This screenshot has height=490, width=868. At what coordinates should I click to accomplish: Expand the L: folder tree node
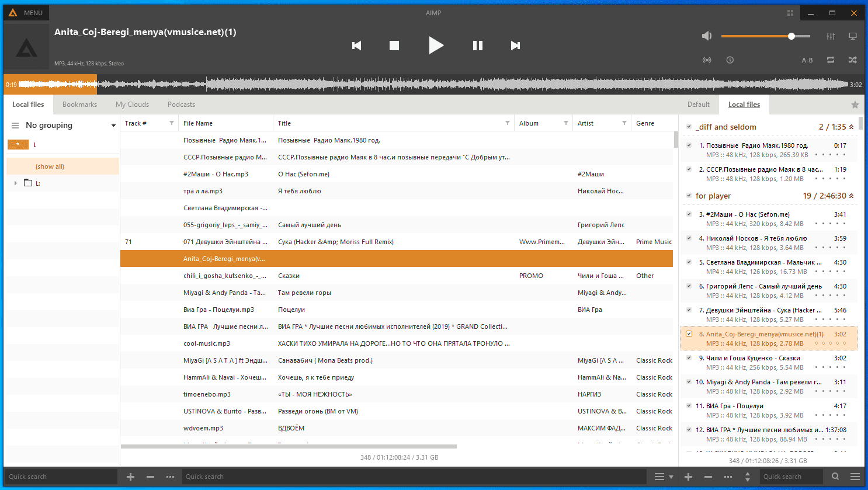pyautogui.click(x=16, y=183)
